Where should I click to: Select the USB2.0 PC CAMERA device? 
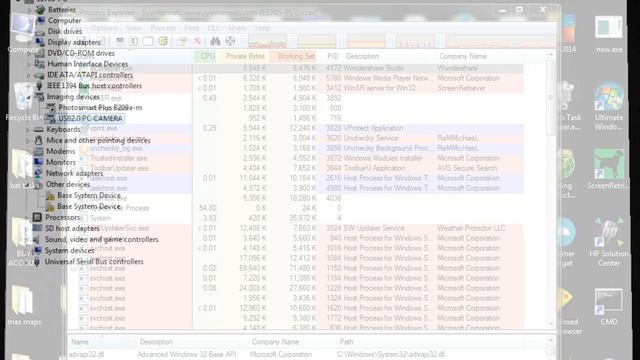pos(90,118)
